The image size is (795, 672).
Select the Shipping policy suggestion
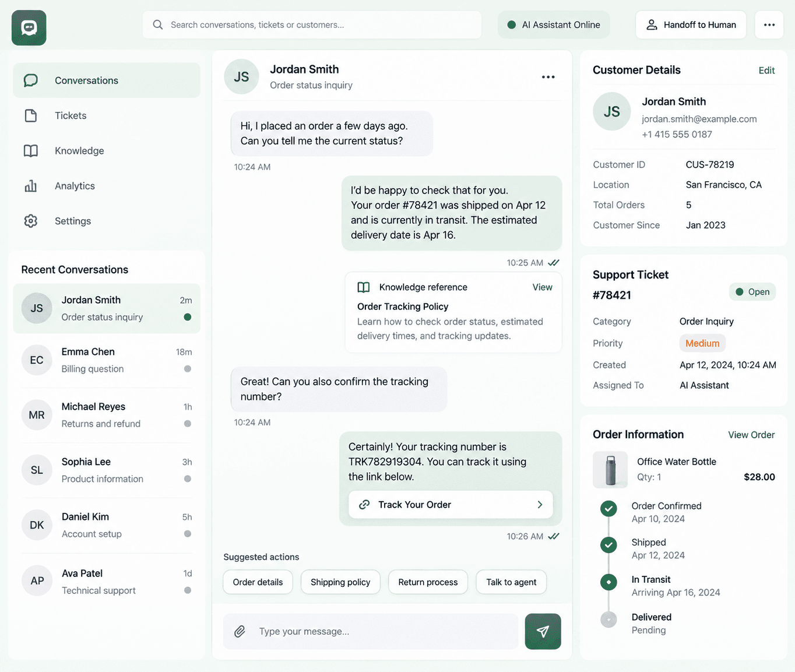coord(340,582)
